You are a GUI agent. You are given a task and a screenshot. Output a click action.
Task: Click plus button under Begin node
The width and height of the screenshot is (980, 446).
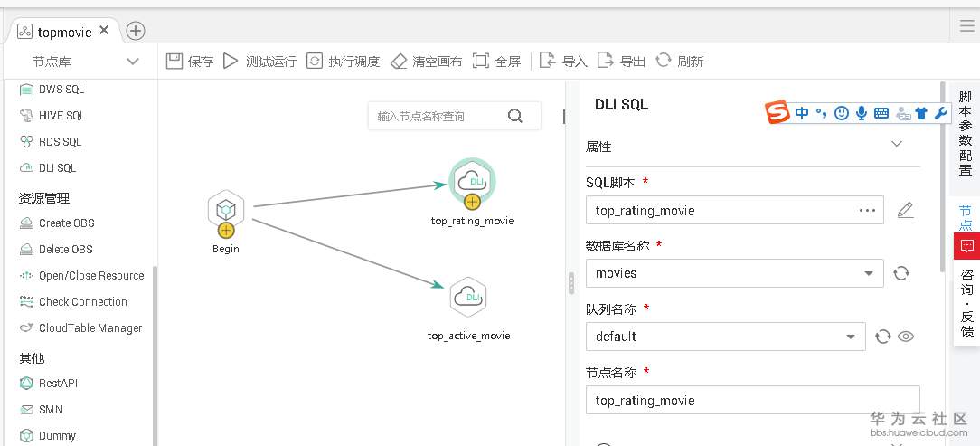tap(226, 230)
